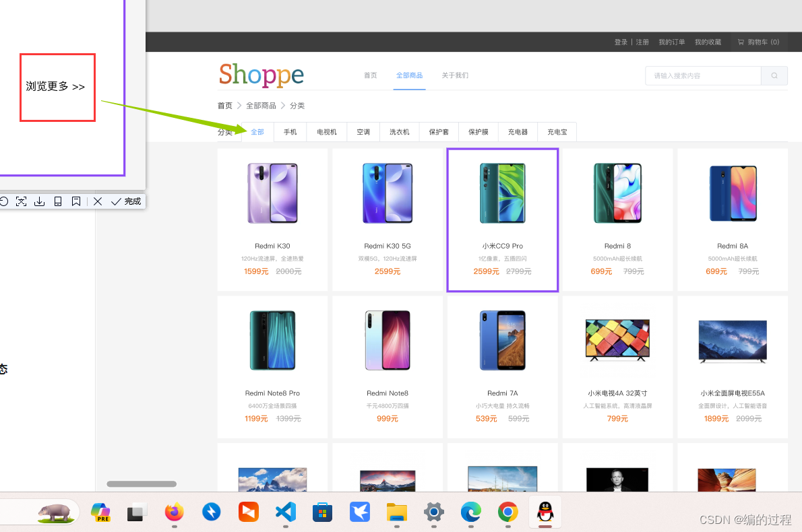
Task: Click the download/save icon in screenshot toolbar
Action: point(39,201)
